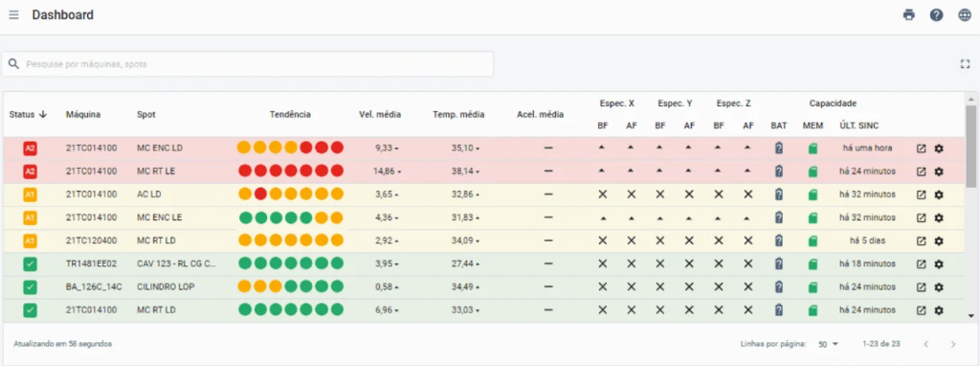
Task: Click battery icon in MC ENC LD row
Action: (779, 149)
